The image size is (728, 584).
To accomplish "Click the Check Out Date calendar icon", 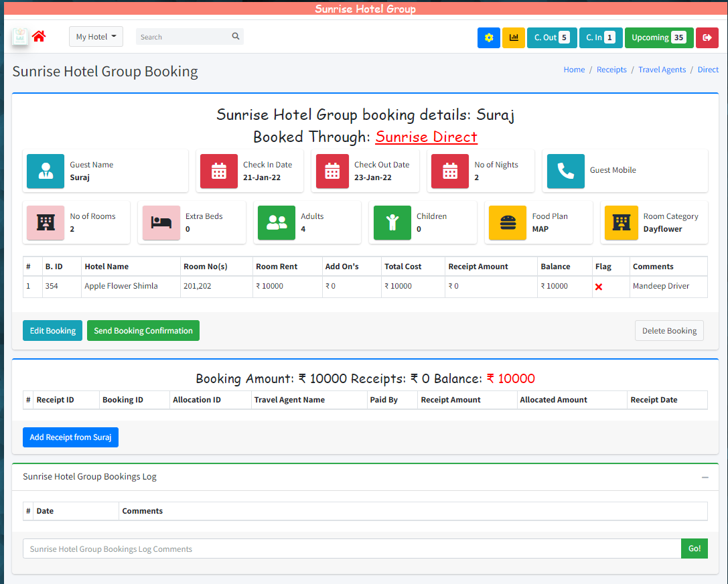I will [332, 171].
